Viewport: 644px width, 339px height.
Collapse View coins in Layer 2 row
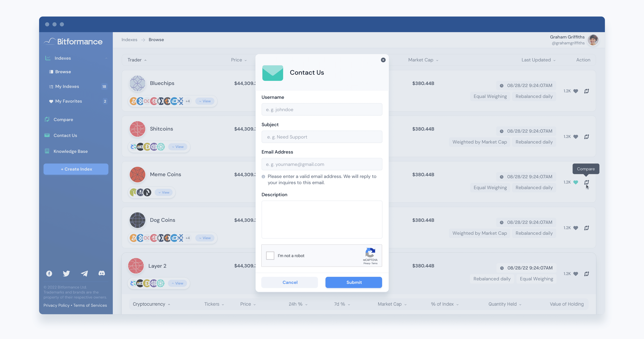coord(177,283)
